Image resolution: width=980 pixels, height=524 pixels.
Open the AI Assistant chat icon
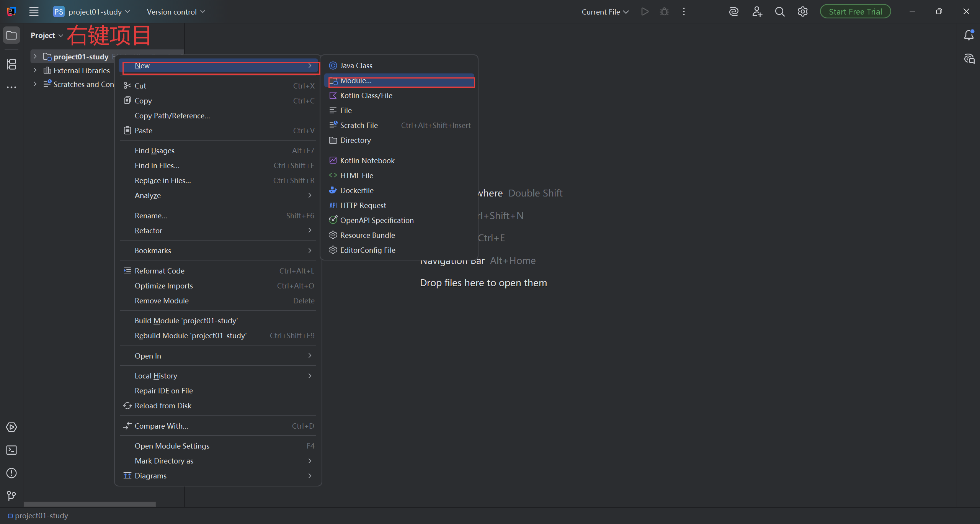(969, 59)
